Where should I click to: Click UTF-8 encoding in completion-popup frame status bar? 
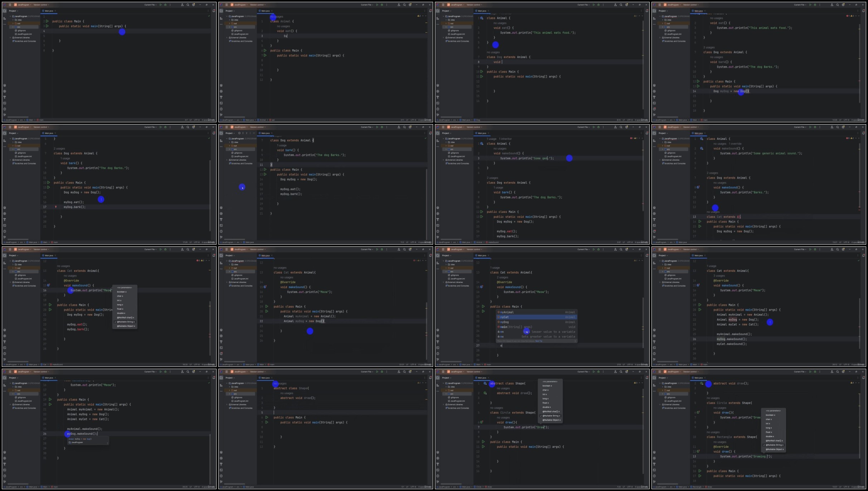pos(630,364)
